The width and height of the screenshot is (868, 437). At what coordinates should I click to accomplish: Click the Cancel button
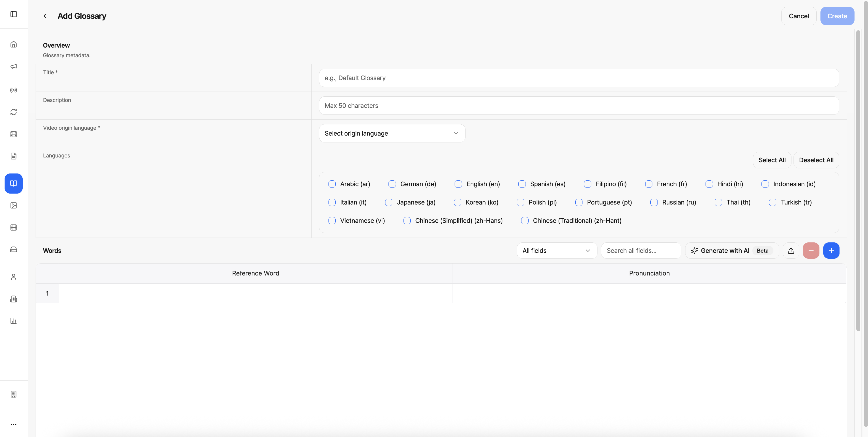pyautogui.click(x=799, y=16)
